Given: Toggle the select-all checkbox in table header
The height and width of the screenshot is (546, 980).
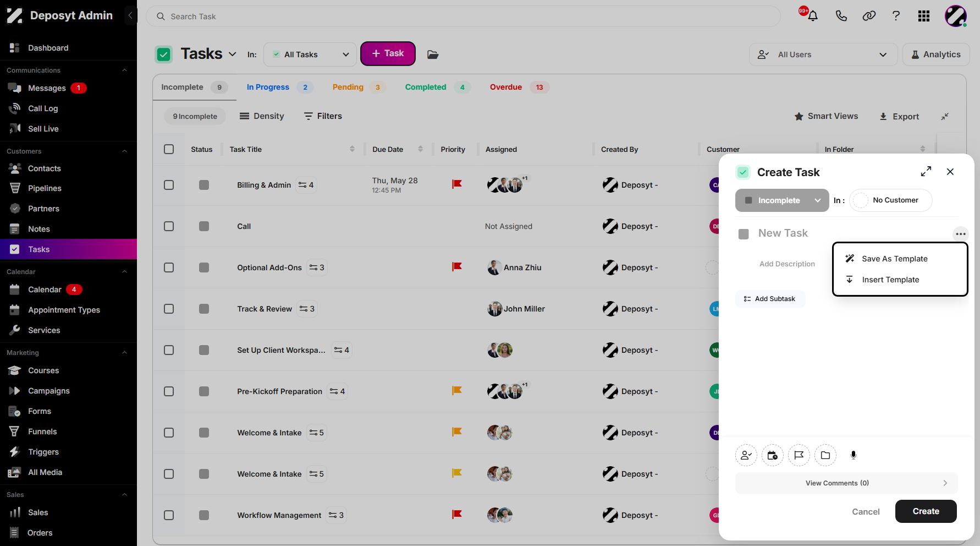Looking at the screenshot, I should (169, 149).
